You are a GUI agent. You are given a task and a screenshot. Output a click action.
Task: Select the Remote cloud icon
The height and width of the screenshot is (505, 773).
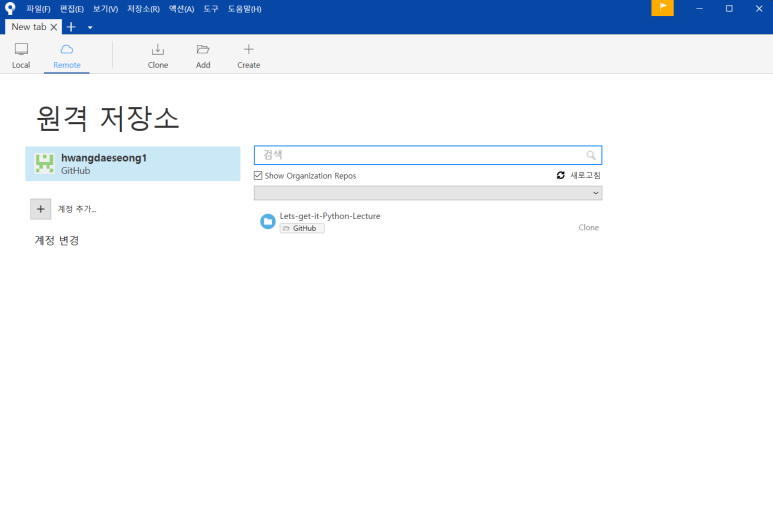[x=67, y=49]
